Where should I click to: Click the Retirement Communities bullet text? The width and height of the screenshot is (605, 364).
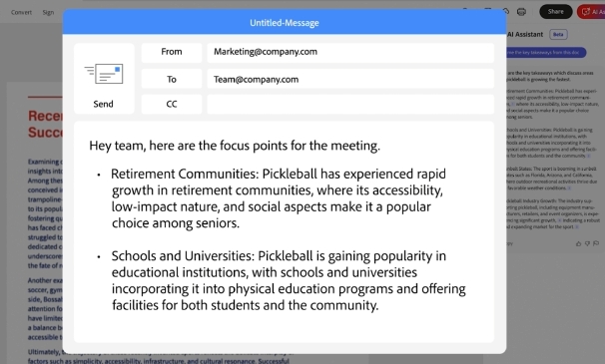(279, 198)
